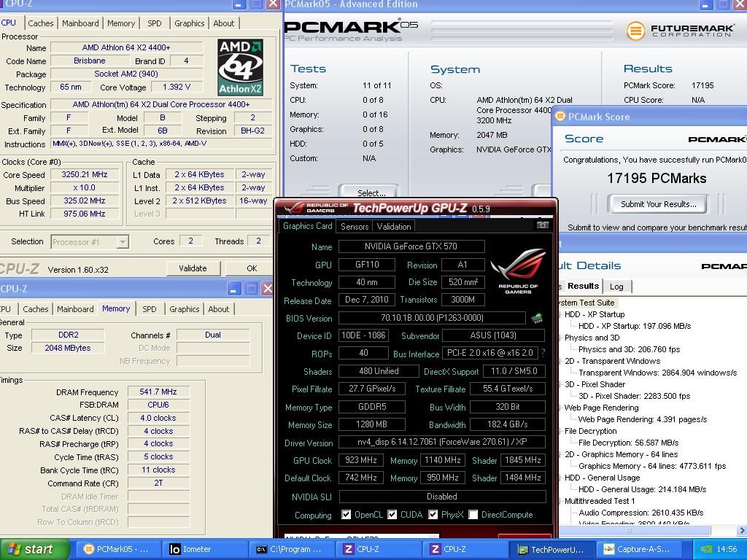Select Web Page Rendering: 4.391 pages/s result

coord(642,419)
